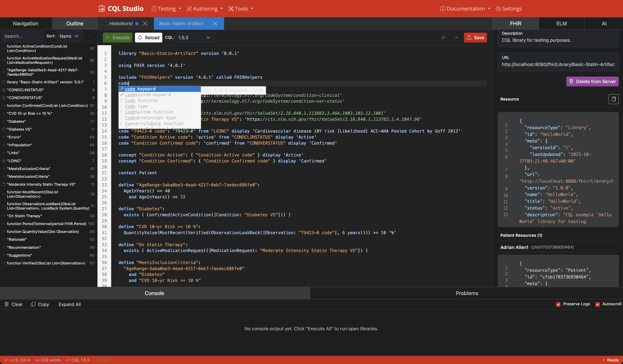Click the copy Resource icon in FHIR panel

coord(614,99)
